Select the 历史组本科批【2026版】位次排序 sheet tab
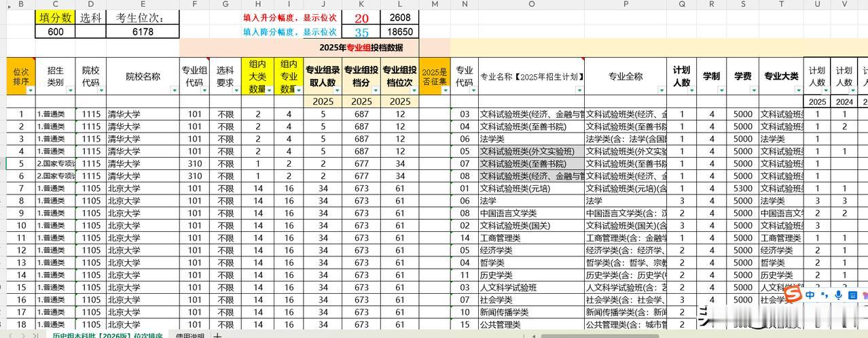The height and width of the screenshot is (338, 868). click(x=108, y=335)
